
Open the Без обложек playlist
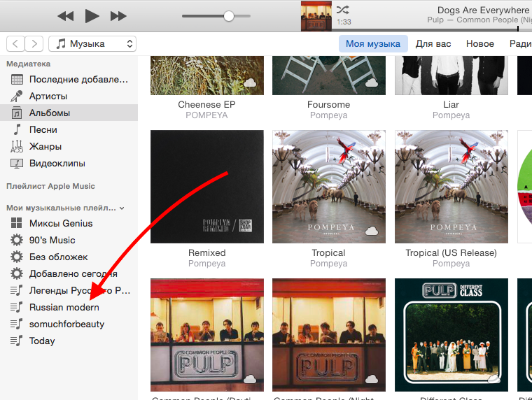tap(69, 257)
